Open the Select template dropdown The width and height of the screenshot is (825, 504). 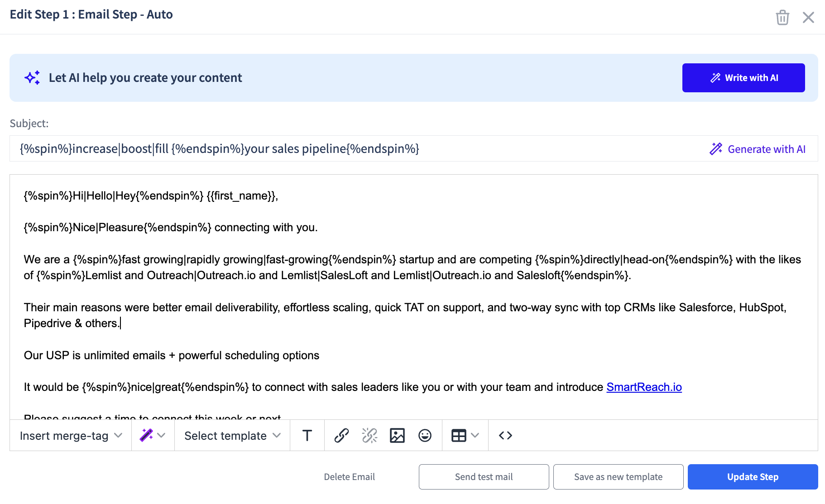[x=232, y=435]
